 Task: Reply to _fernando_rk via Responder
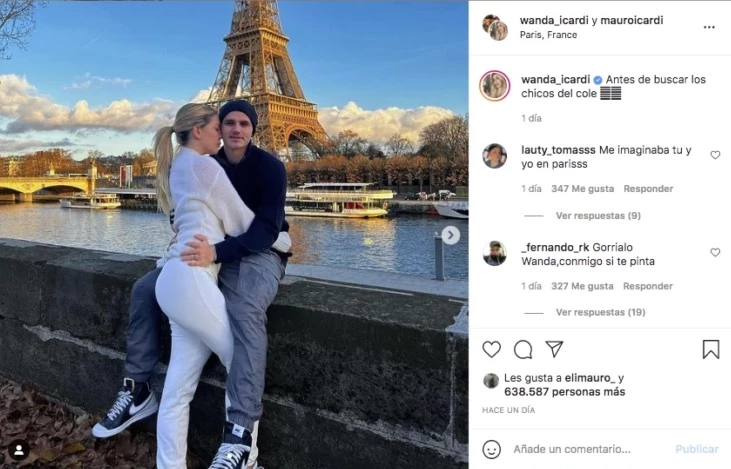point(648,286)
